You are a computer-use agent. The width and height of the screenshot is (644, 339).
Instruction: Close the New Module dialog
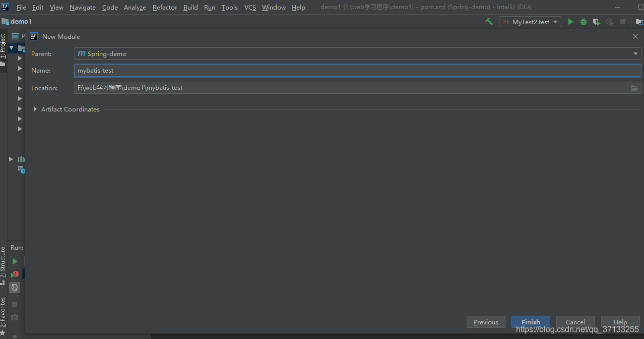[x=635, y=36]
